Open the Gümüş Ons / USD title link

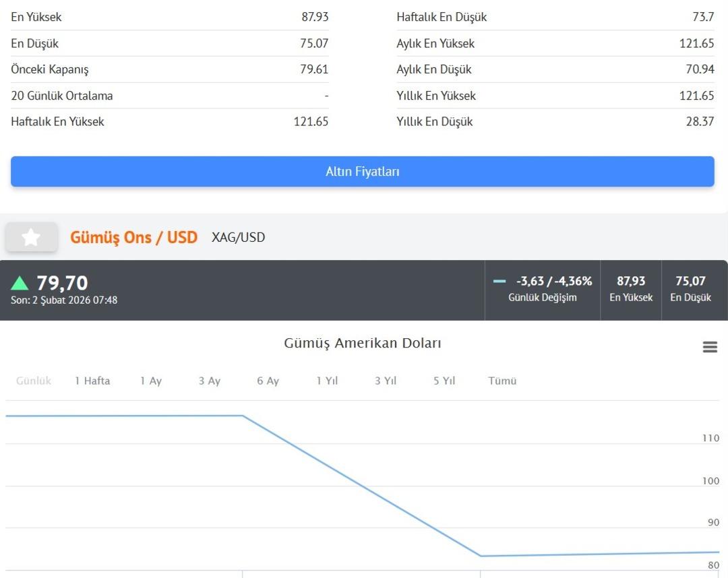tap(133, 237)
